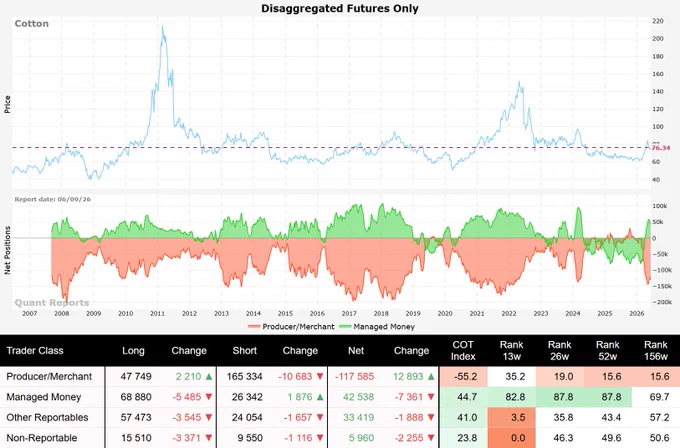Click the green up arrow beside 1 876
The width and height of the screenshot is (680, 448).
(x=320, y=397)
